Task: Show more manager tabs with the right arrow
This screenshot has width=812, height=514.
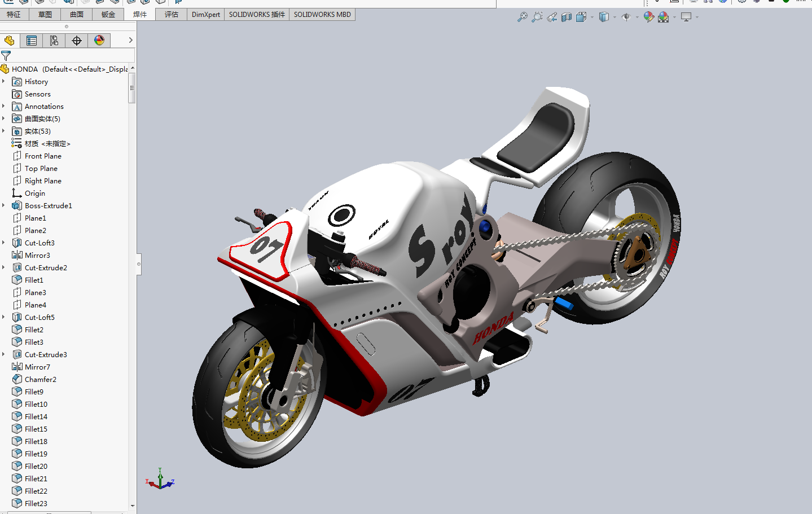Action: tap(130, 40)
